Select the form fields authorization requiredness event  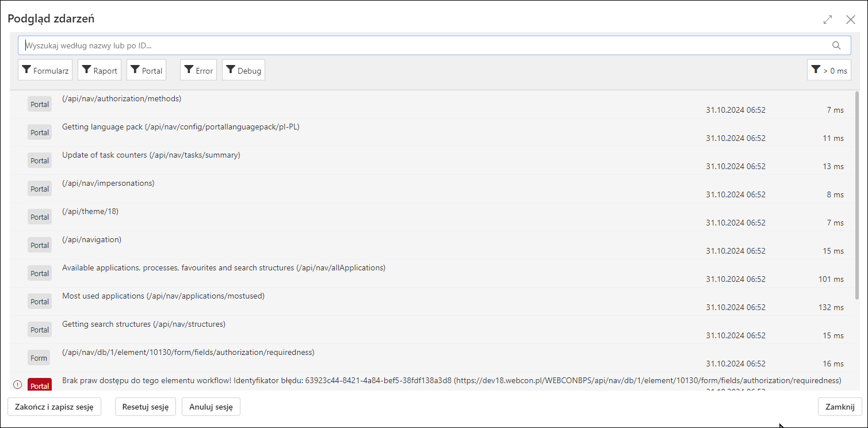point(431,358)
